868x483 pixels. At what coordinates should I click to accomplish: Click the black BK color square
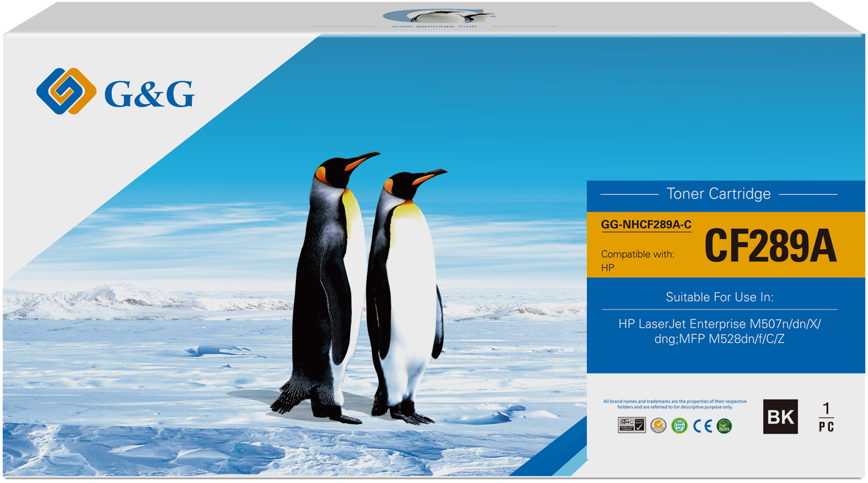point(780,417)
